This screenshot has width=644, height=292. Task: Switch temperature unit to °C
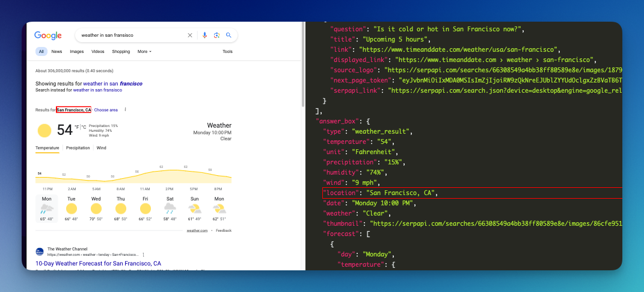(x=84, y=127)
